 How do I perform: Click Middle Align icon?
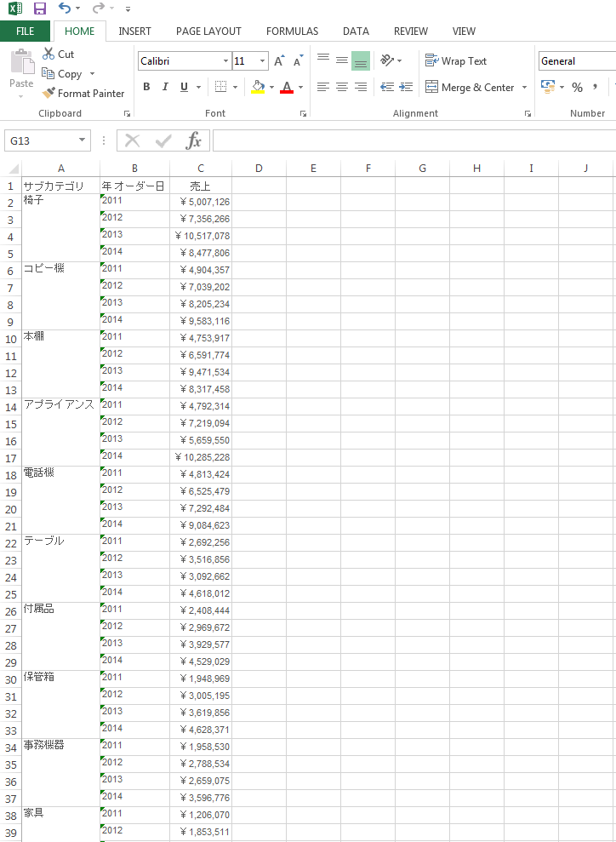click(x=342, y=60)
